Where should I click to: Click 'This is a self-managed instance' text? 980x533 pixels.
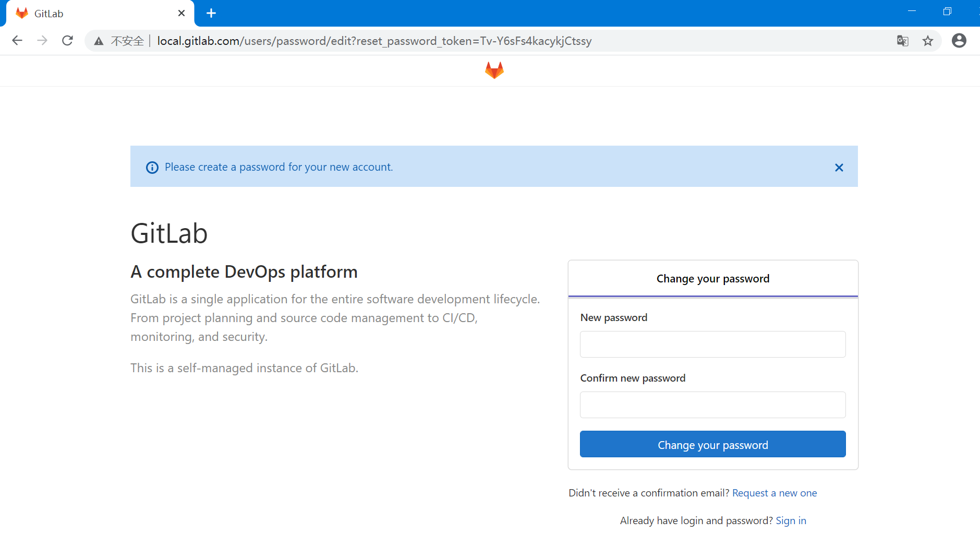tap(244, 368)
